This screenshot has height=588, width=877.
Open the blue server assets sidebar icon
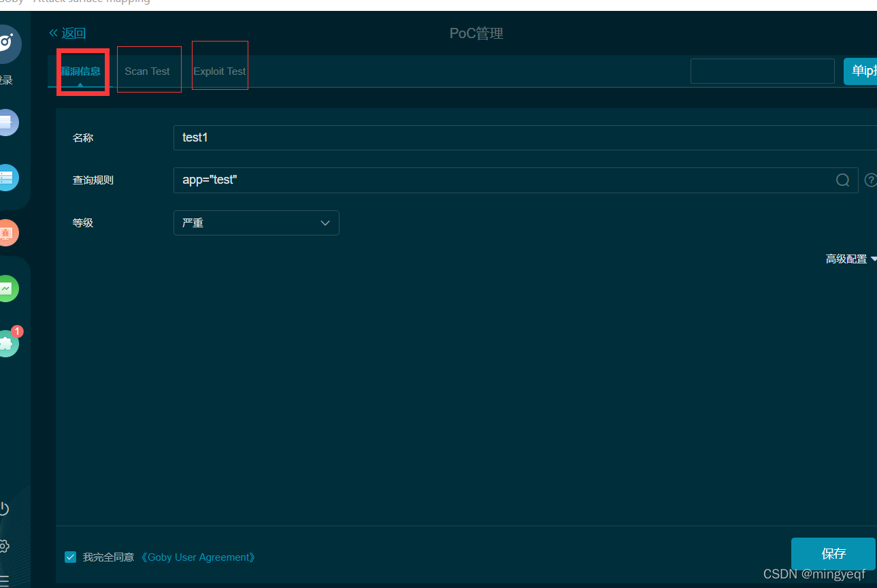point(7,178)
